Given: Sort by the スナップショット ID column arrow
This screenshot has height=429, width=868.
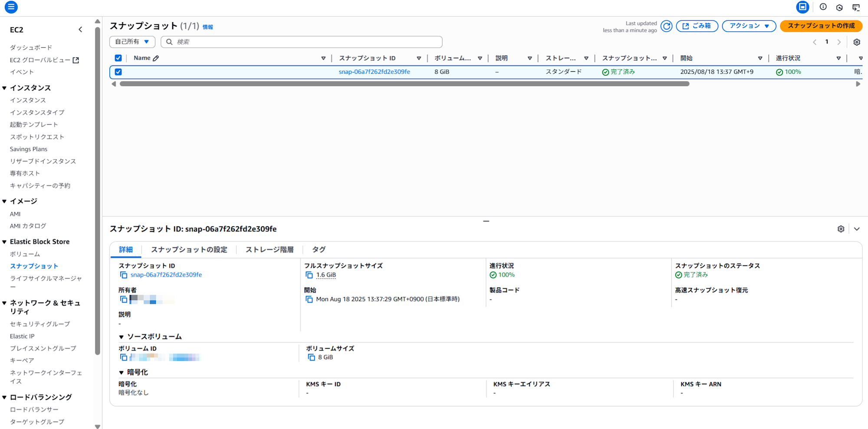Looking at the screenshot, I should (x=419, y=58).
